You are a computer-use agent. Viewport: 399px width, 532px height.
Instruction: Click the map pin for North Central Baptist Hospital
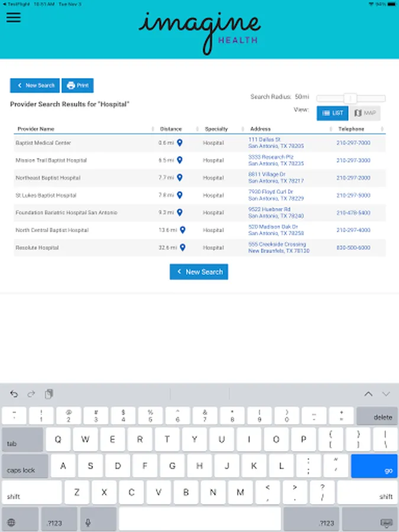click(183, 230)
